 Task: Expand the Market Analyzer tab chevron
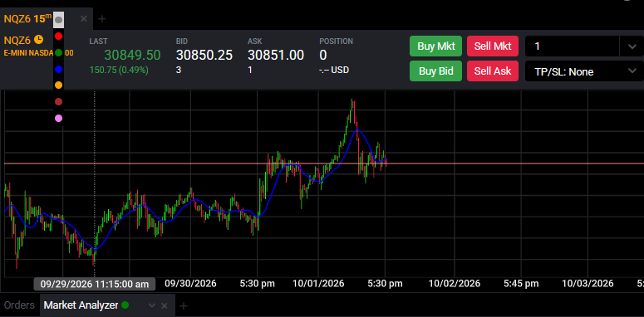click(x=151, y=305)
